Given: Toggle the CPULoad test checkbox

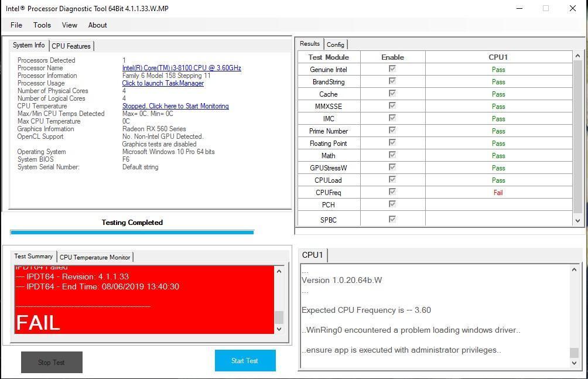Looking at the screenshot, I should (x=392, y=180).
